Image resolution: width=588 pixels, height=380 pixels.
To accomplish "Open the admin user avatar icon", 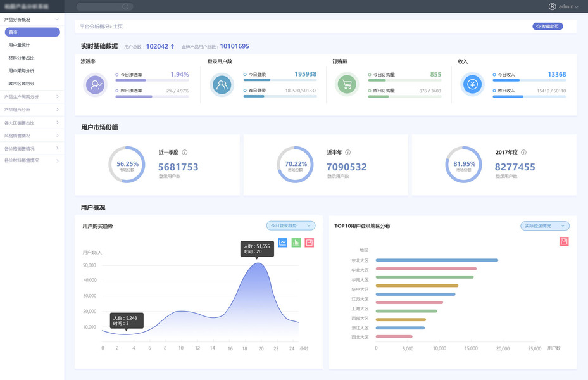I will [552, 6].
